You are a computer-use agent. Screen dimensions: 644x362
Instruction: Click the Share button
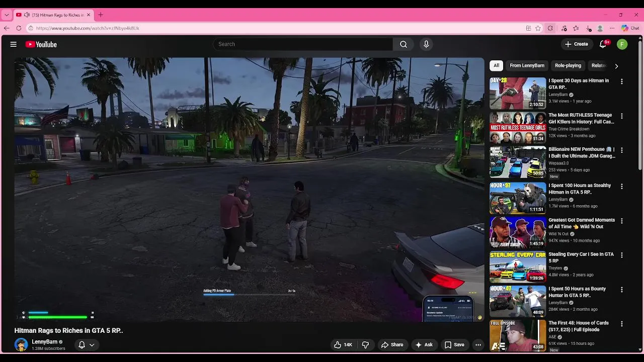pyautogui.click(x=392, y=345)
